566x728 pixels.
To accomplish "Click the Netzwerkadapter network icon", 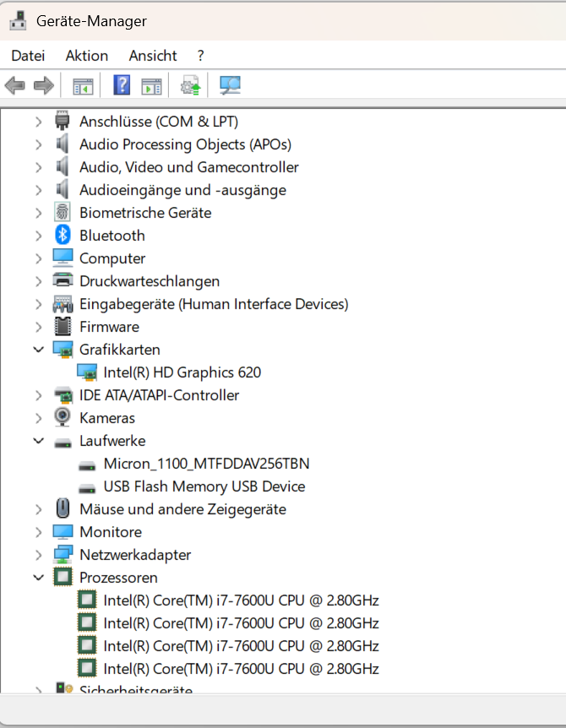I will [63, 554].
